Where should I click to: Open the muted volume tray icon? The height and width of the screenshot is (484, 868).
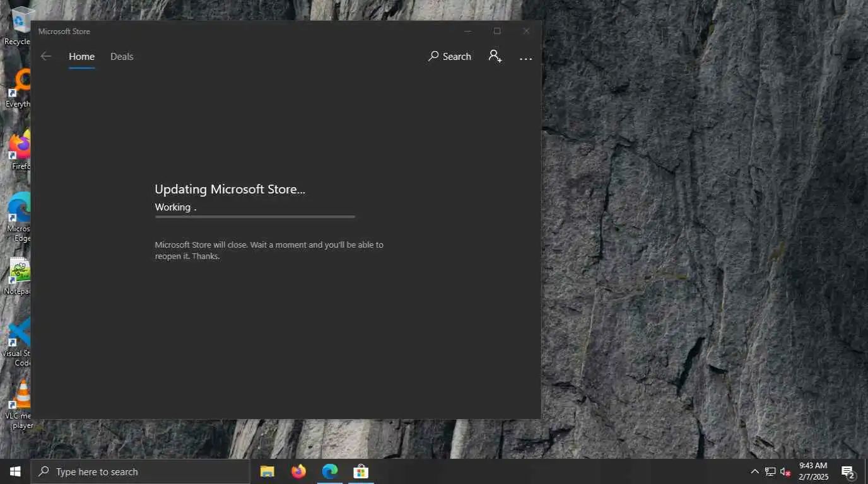(785, 471)
